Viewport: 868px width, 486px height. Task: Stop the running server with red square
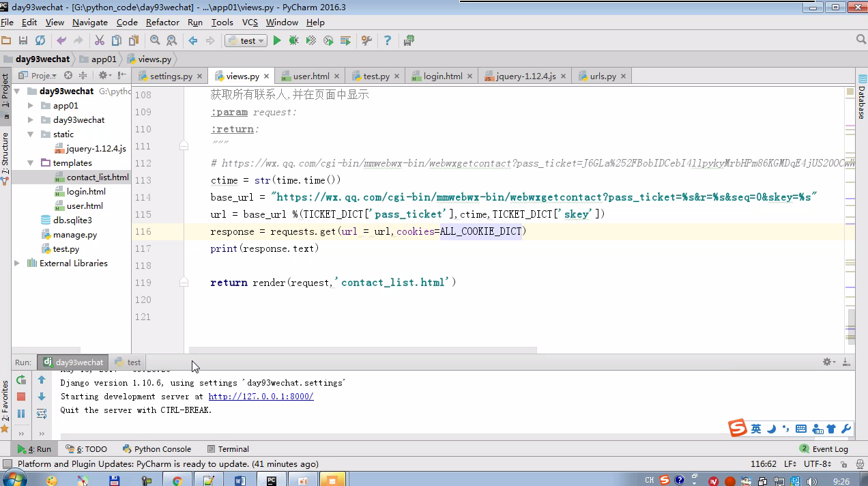click(x=21, y=397)
